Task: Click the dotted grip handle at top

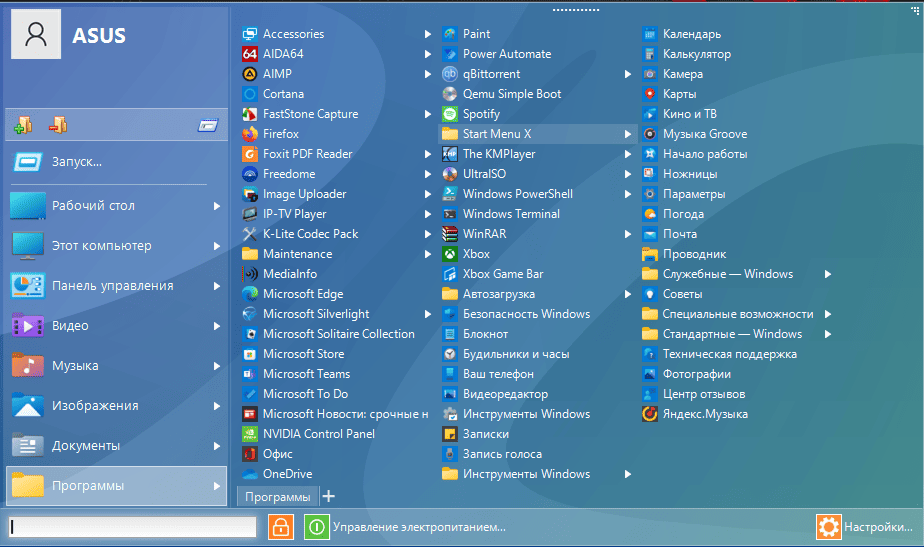Action: [576, 10]
